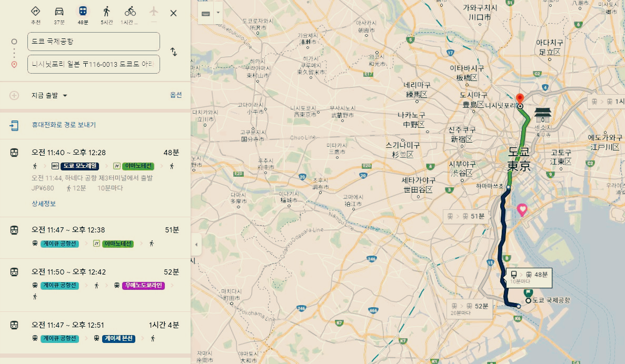
Task: Select the recommended (추천) travel mode
Action: (35, 15)
